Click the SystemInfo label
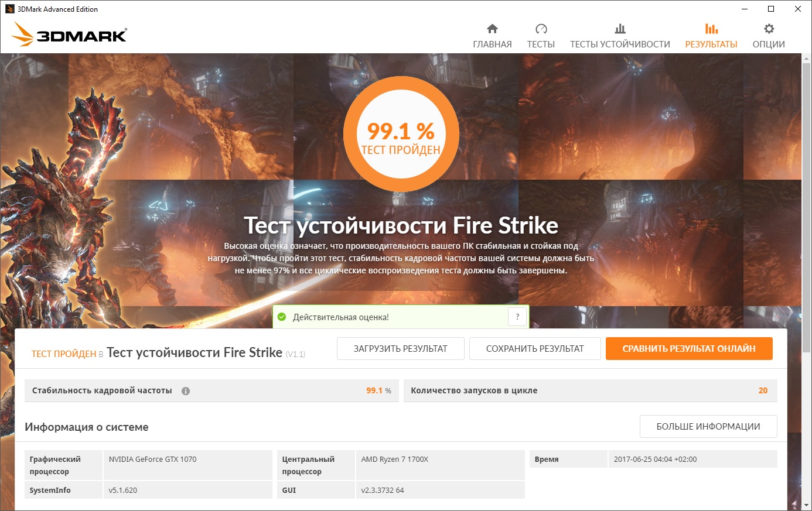This screenshot has height=511, width=812. pyautogui.click(x=50, y=490)
